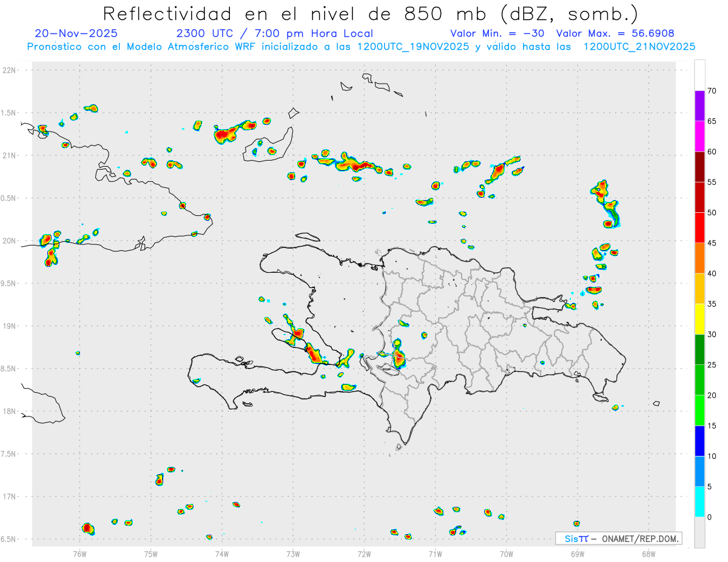The height and width of the screenshot is (562, 728).
Task: Click the purple 65-70 dBZ color band
Action: coord(699,106)
